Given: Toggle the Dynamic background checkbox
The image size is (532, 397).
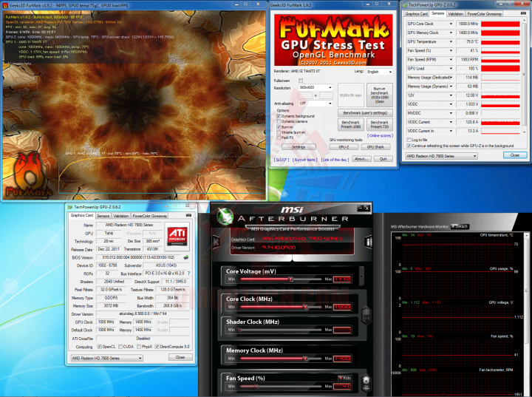Looking at the screenshot, I should [x=279, y=116].
